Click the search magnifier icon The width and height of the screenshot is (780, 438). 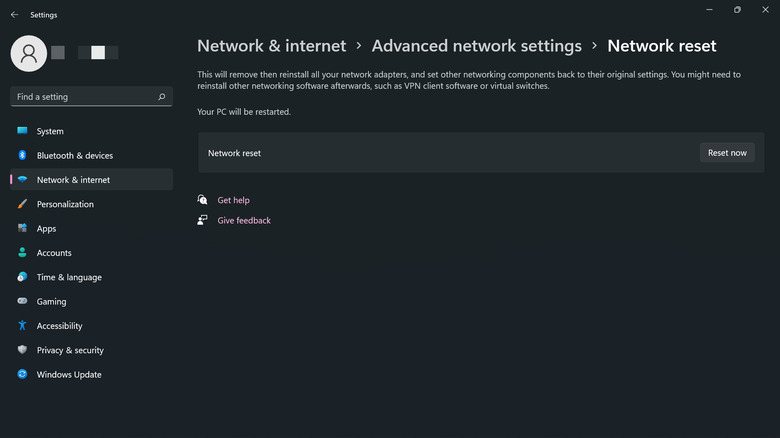(x=162, y=97)
